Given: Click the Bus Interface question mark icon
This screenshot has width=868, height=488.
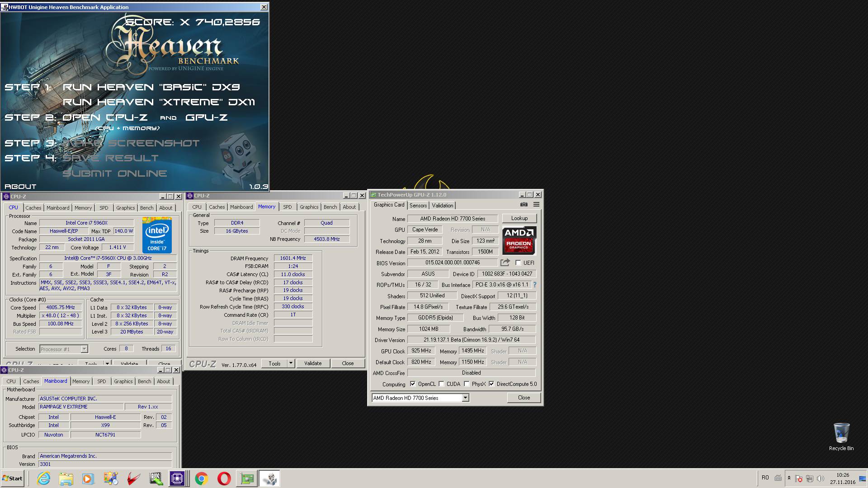Looking at the screenshot, I should pos(535,285).
